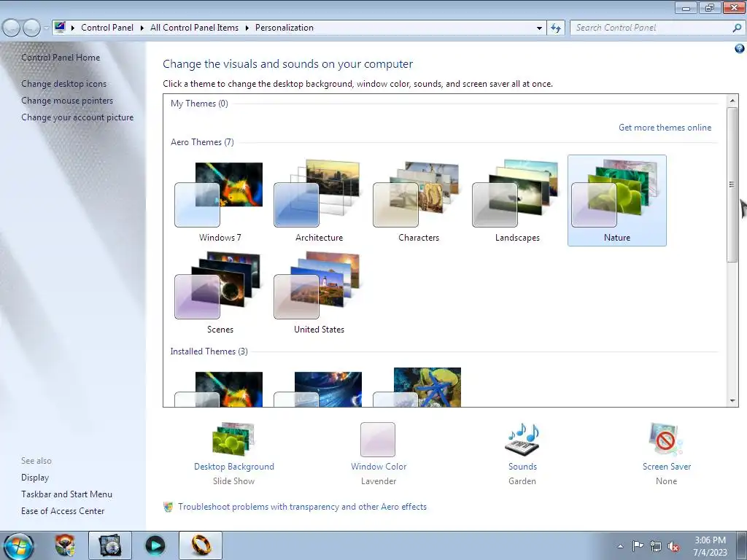The height and width of the screenshot is (560, 747).
Task: Open Change mouse pointers
Action: coord(67,101)
